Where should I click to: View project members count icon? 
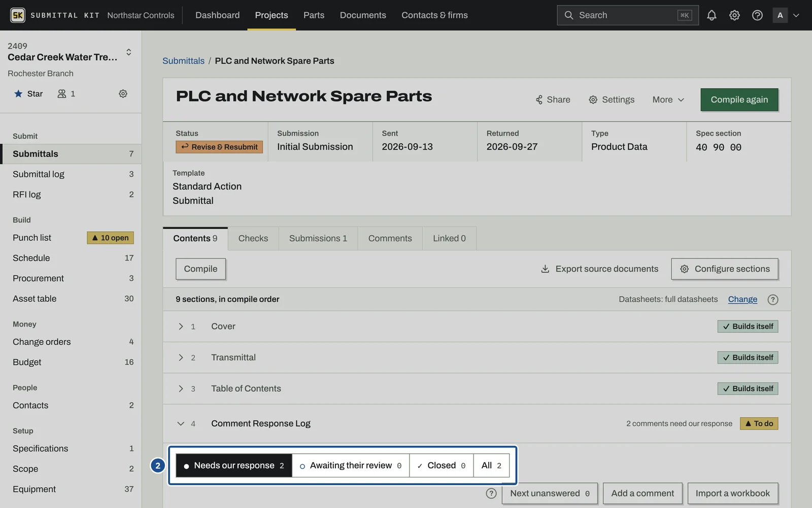66,93
